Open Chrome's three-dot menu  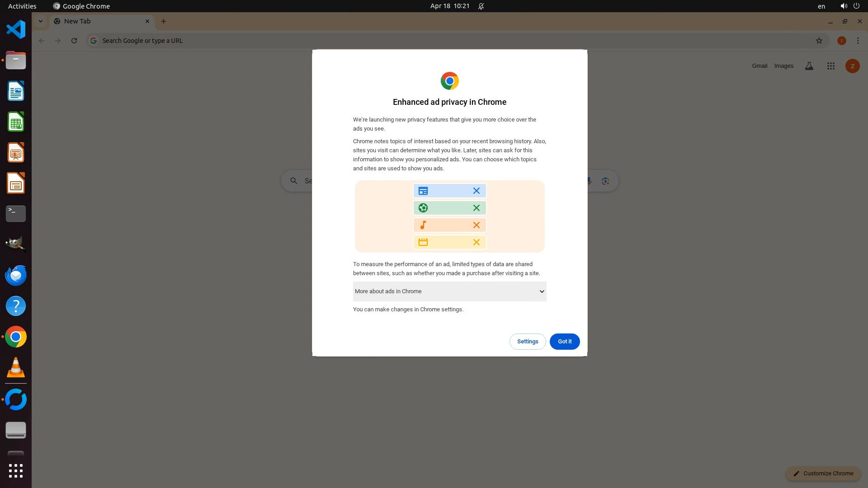858,41
